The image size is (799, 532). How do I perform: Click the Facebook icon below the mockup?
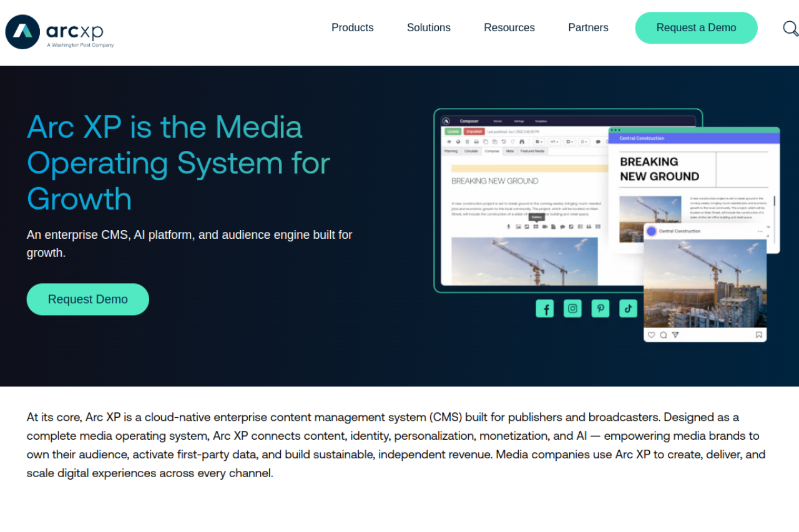[x=545, y=309]
